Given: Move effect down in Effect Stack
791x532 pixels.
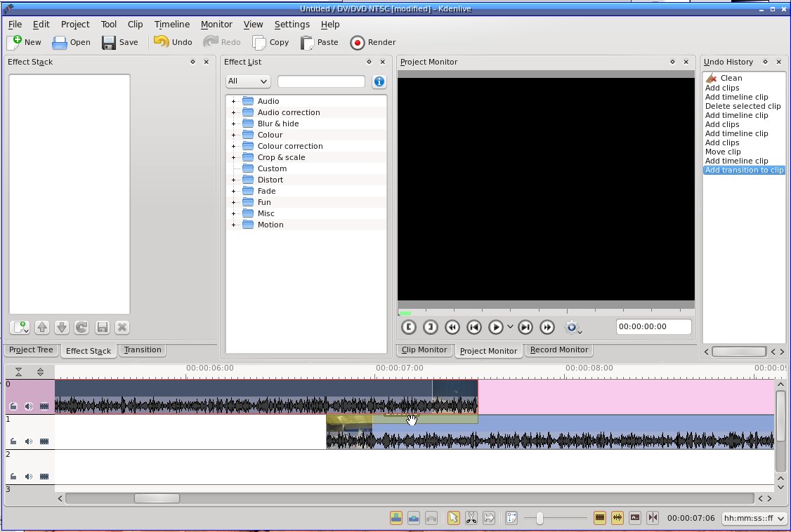Looking at the screenshot, I should tap(62, 328).
